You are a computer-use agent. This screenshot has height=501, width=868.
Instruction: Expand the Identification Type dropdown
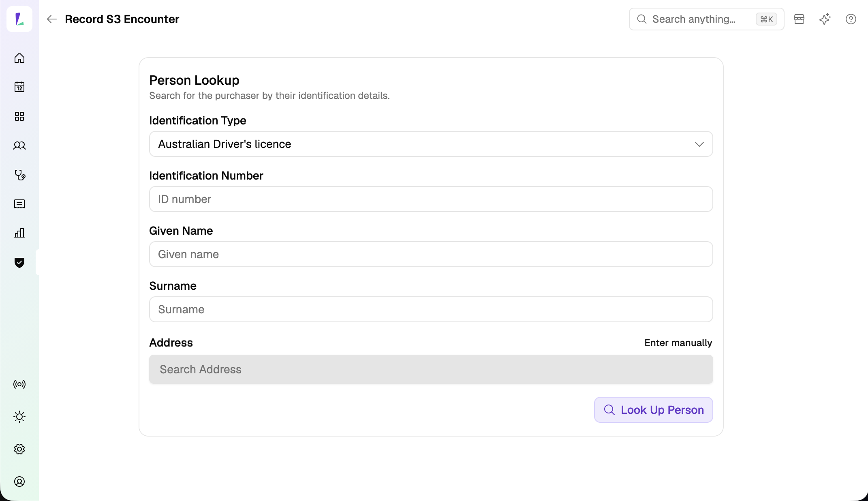[431, 144]
